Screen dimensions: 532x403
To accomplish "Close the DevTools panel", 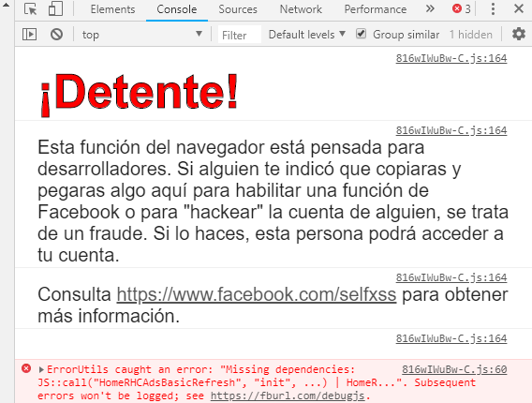I will [519, 8].
